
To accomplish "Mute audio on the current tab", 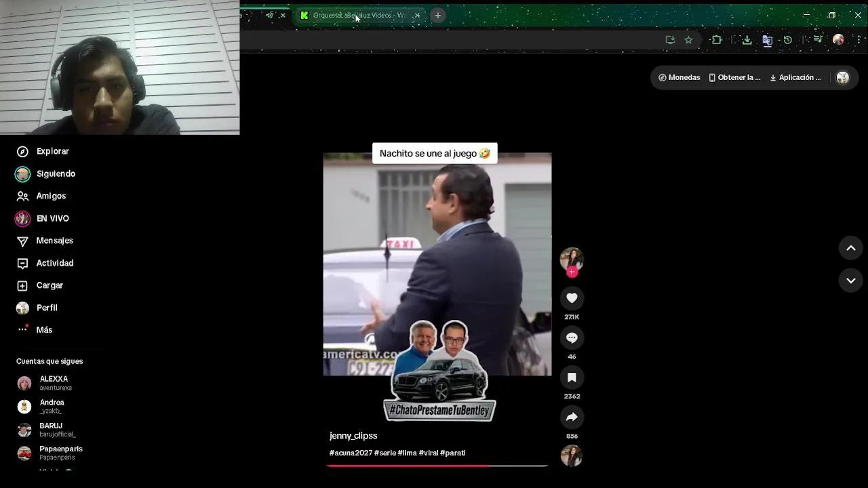I will click(x=270, y=15).
